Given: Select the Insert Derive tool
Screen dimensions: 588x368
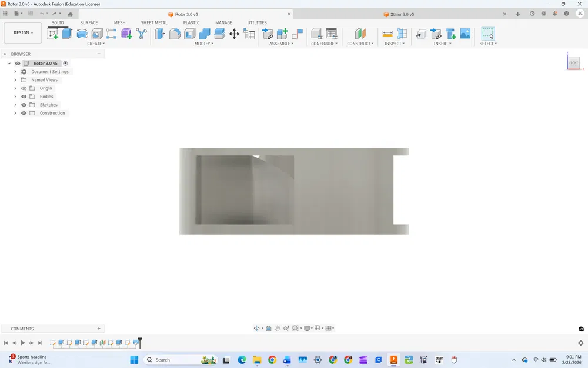Looking at the screenshot, I should 421,34.
